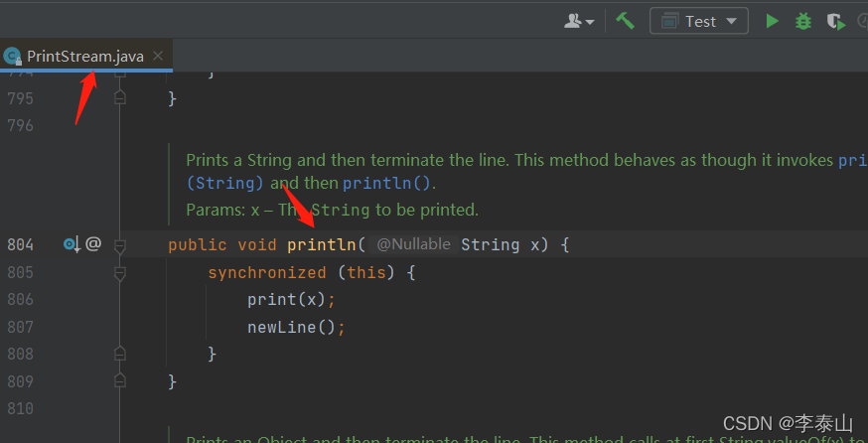The height and width of the screenshot is (443, 868).
Task: Collapse the synchronized block at line 805
Action: (x=120, y=272)
